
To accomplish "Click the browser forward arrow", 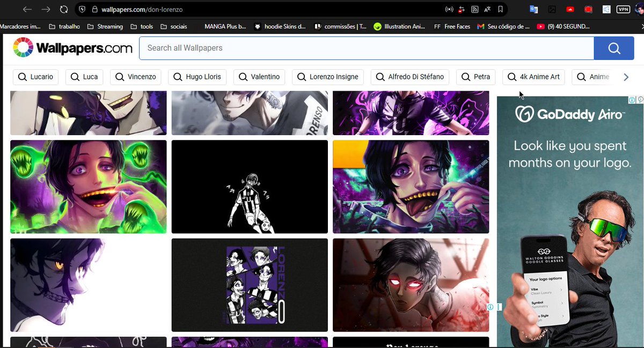I will coord(46,9).
